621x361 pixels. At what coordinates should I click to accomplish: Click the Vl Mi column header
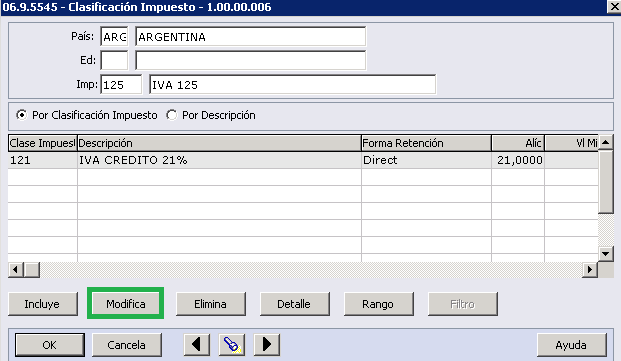pyautogui.click(x=571, y=143)
